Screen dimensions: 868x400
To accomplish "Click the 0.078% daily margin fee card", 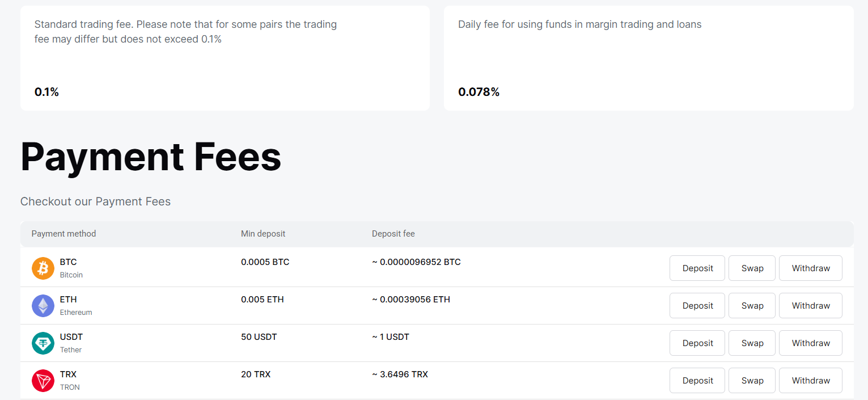I will 648,58.
